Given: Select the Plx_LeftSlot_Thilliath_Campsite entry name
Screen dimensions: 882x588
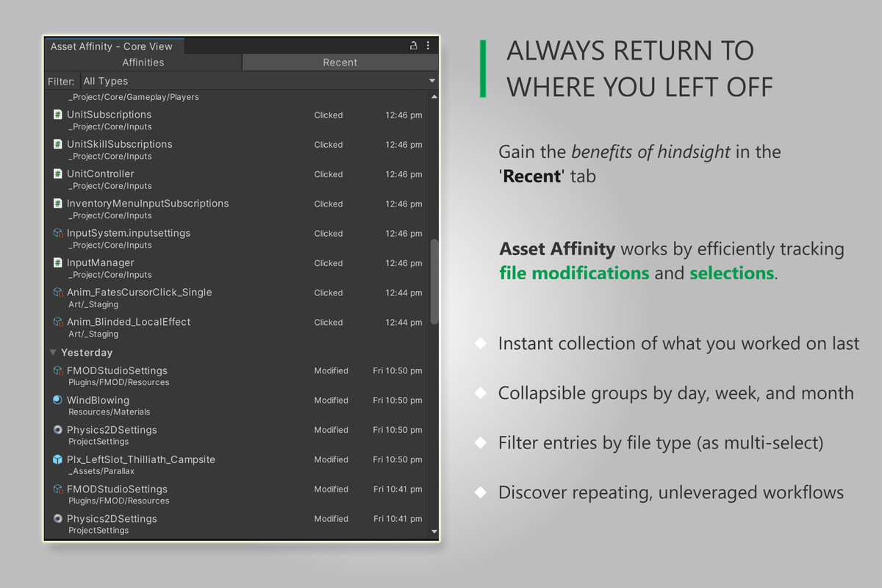Looking at the screenshot, I should coord(141,459).
